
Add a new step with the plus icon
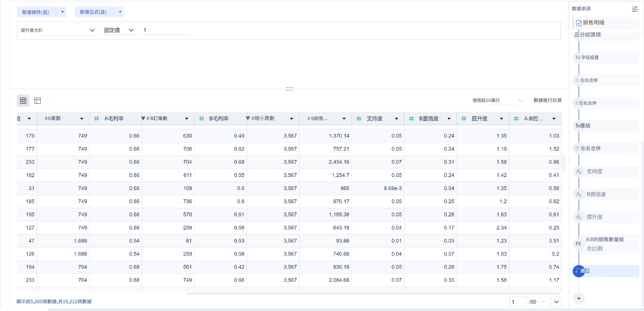click(579, 298)
